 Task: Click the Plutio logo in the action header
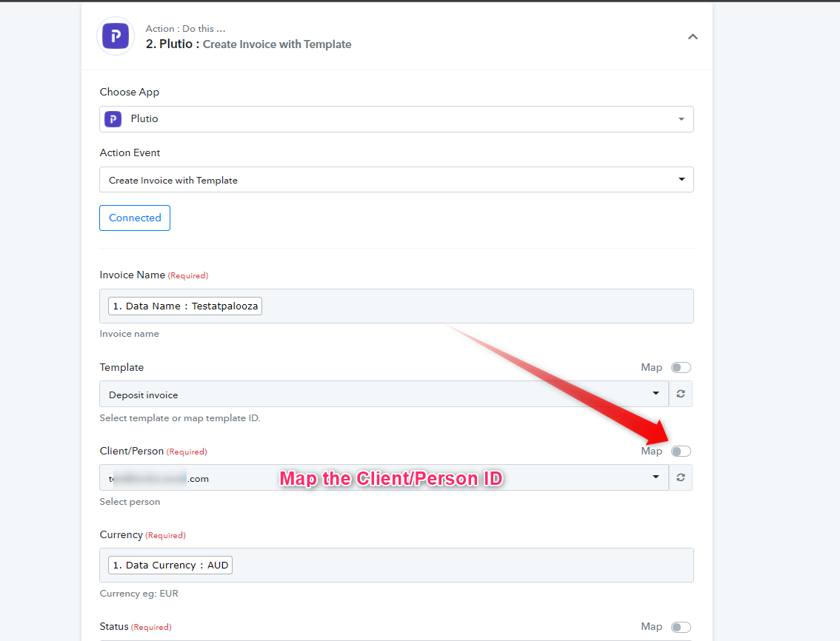(115, 36)
